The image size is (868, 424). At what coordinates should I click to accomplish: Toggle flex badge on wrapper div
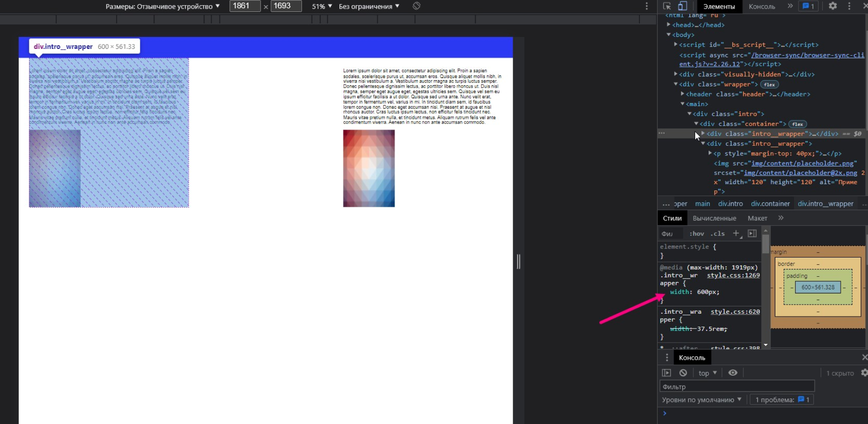[770, 84]
